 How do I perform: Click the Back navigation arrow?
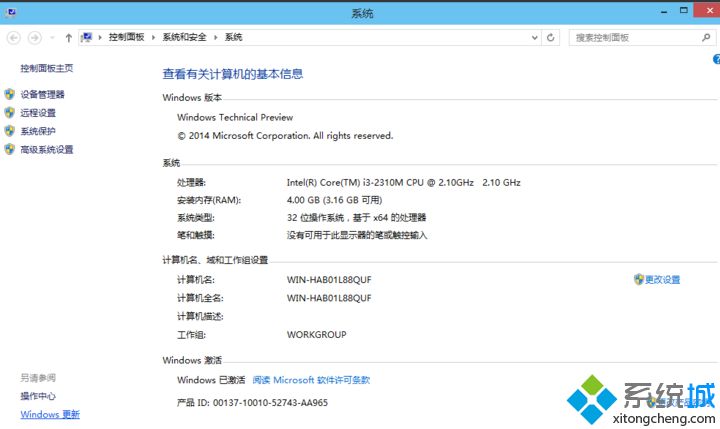coord(14,38)
